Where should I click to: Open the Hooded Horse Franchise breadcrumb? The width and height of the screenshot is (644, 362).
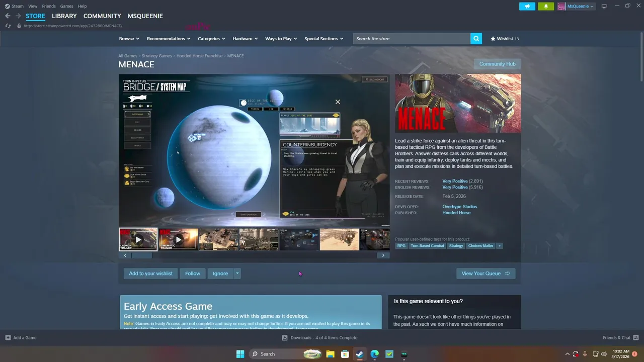tap(199, 56)
